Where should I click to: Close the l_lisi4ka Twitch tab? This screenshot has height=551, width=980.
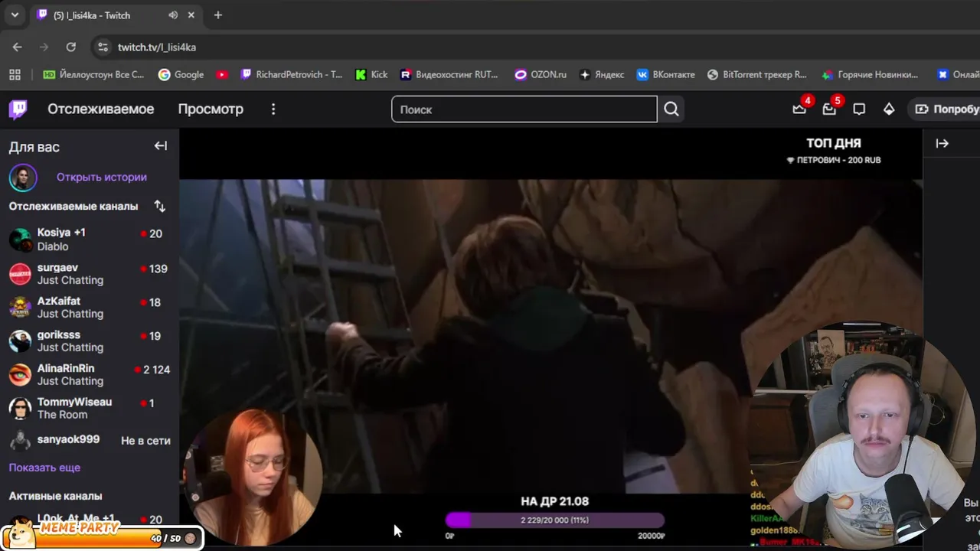191,15
